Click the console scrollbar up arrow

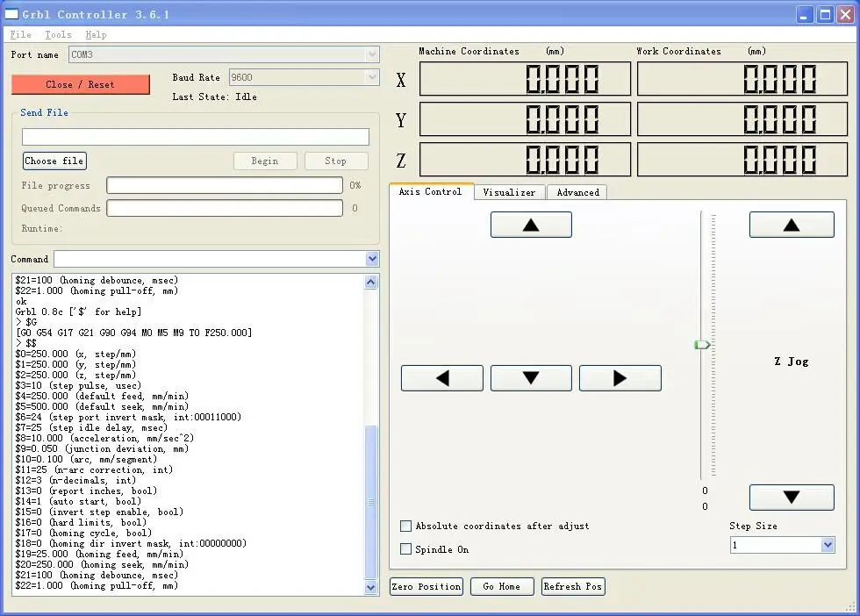point(370,282)
